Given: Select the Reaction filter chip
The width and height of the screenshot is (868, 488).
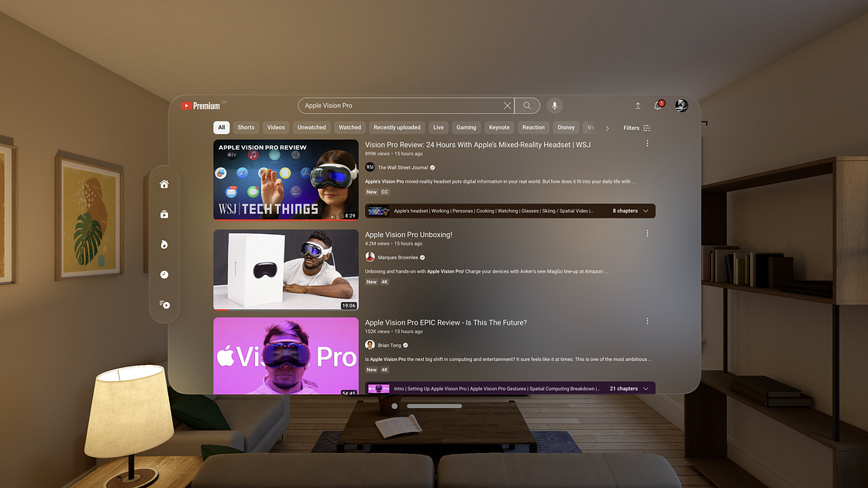Looking at the screenshot, I should [534, 127].
